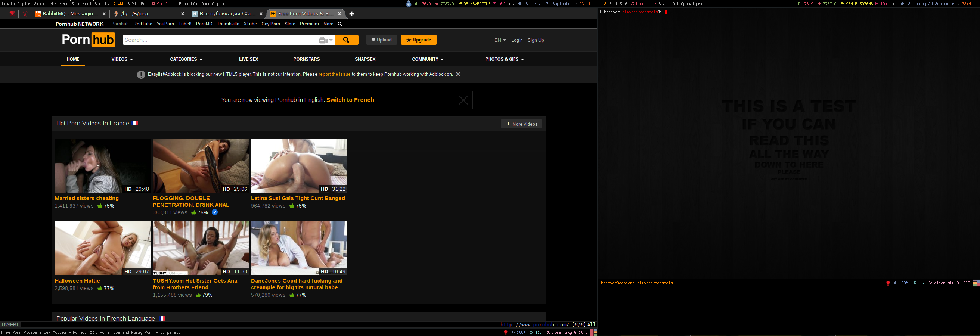Click the Upload button

click(x=382, y=40)
